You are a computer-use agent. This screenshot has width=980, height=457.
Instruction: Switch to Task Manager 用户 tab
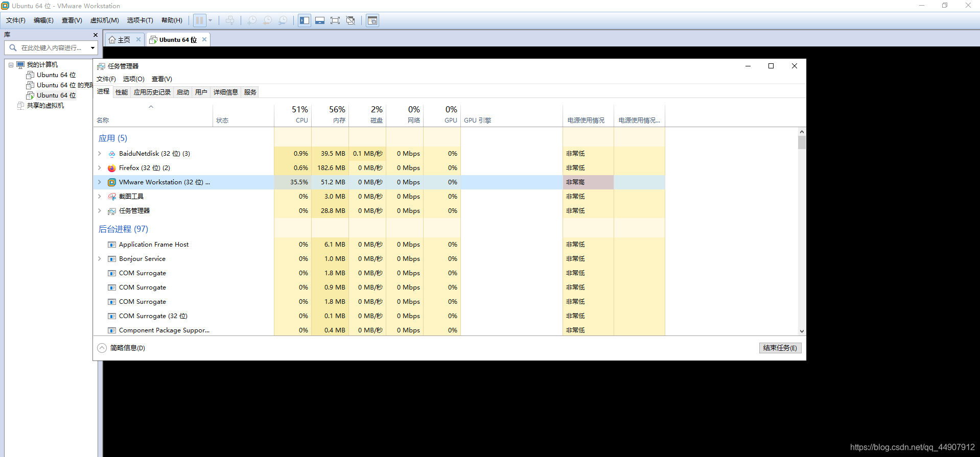click(x=201, y=92)
